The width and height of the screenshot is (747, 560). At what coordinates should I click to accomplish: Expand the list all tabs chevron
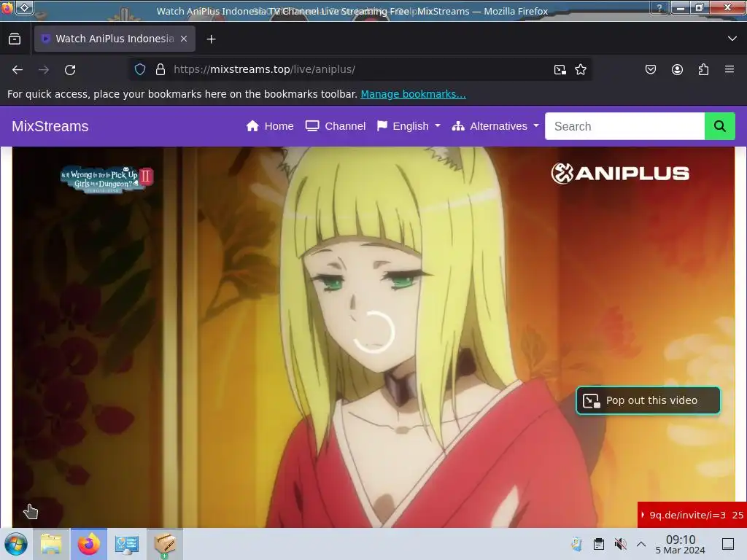732,39
